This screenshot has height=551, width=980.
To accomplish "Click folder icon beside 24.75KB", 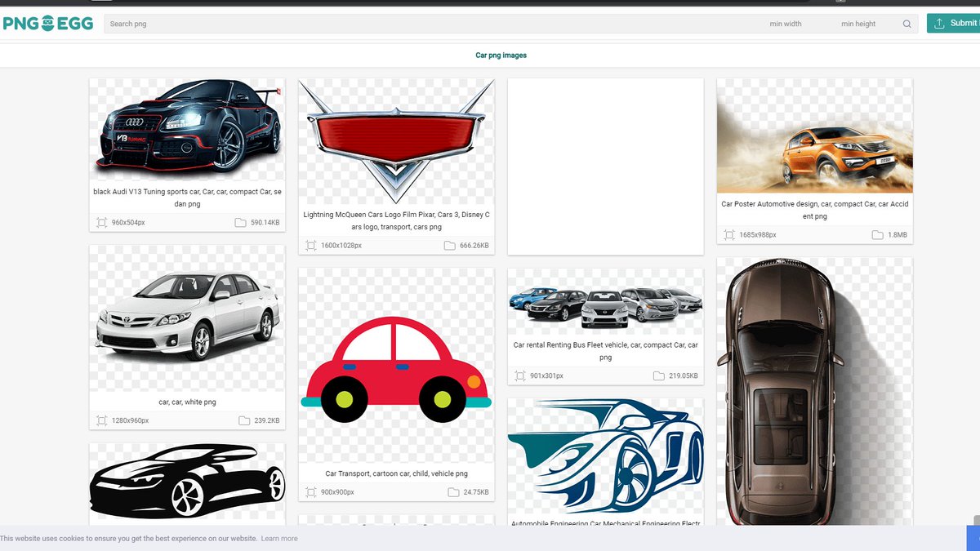I will (453, 493).
